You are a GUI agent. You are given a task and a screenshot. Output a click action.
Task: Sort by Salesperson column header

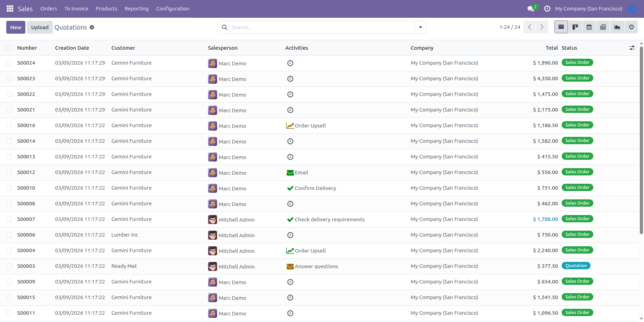click(x=223, y=48)
